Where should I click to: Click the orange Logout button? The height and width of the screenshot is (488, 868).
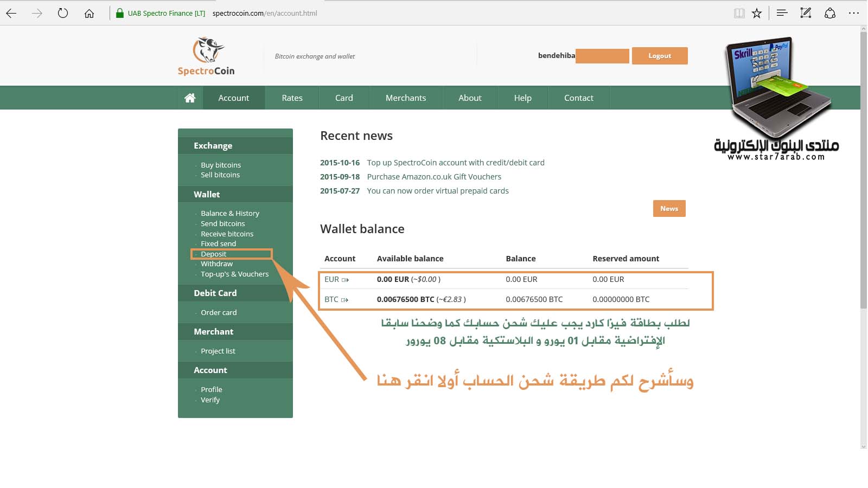(x=660, y=56)
